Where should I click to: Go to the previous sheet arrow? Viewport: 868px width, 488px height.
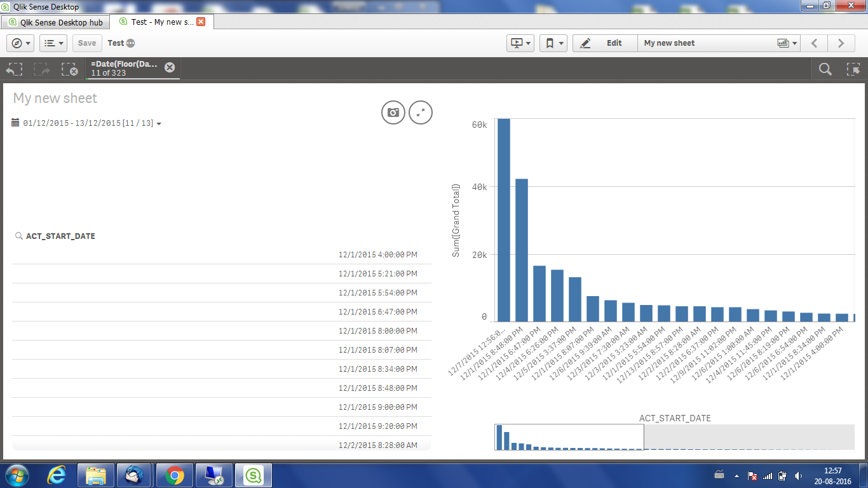[814, 43]
